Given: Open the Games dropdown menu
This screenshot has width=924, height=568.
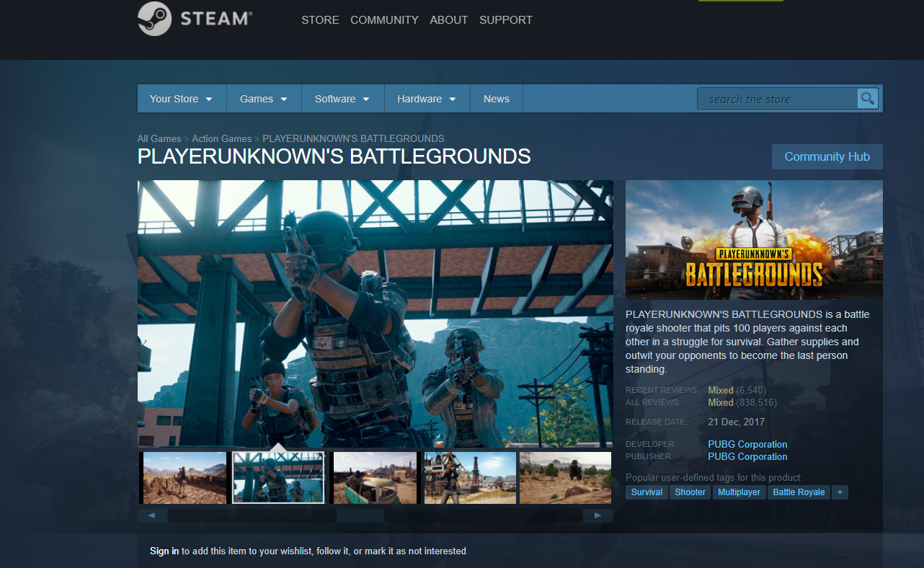Looking at the screenshot, I should (263, 99).
